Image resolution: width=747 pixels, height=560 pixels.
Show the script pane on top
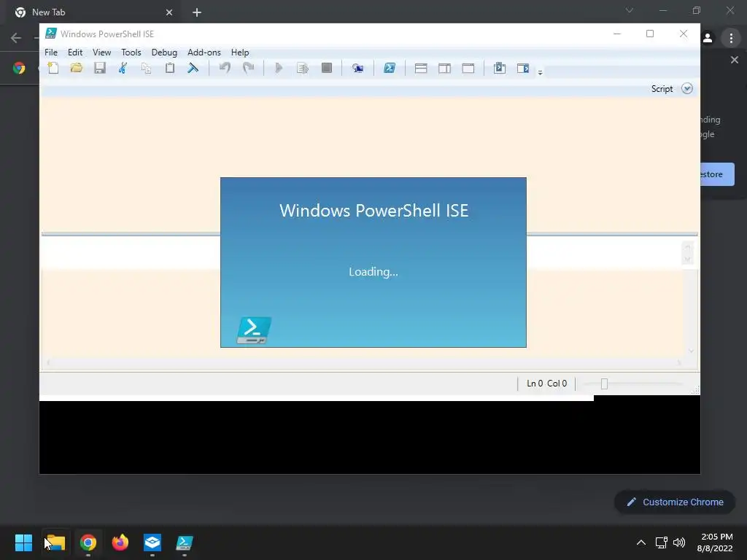421,68
